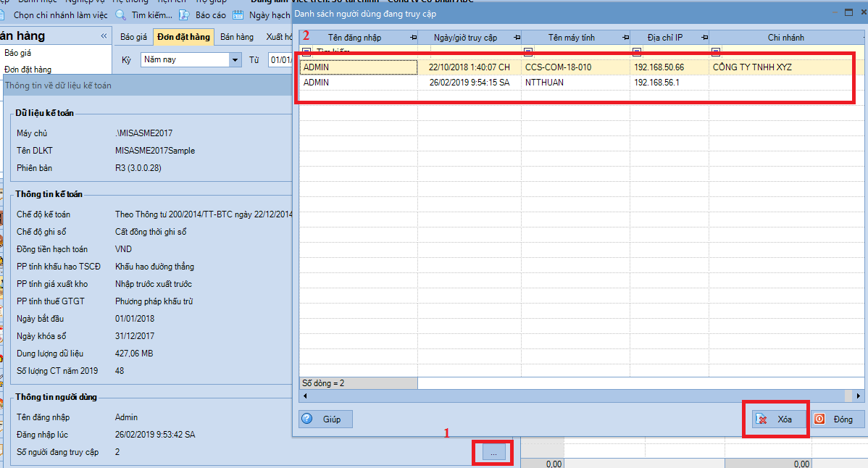
Task: Open Báo cáo in the toolbar
Action: click(210, 15)
